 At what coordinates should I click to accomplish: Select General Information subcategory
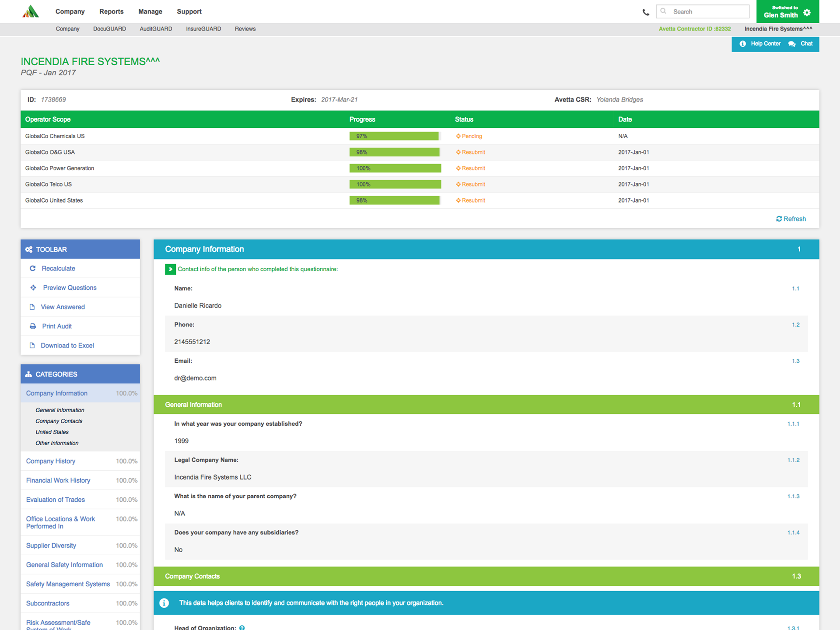[x=60, y=410]
